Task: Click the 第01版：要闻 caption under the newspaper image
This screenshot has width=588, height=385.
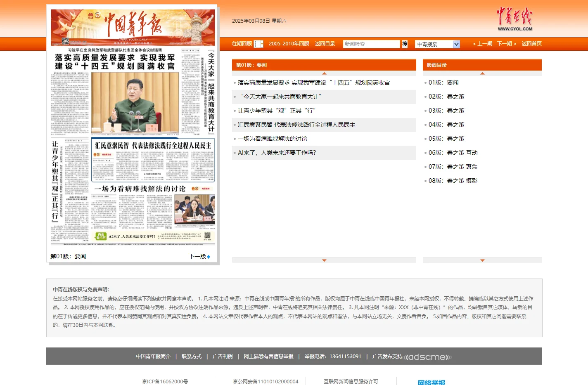Action: [x=68, y=256]
